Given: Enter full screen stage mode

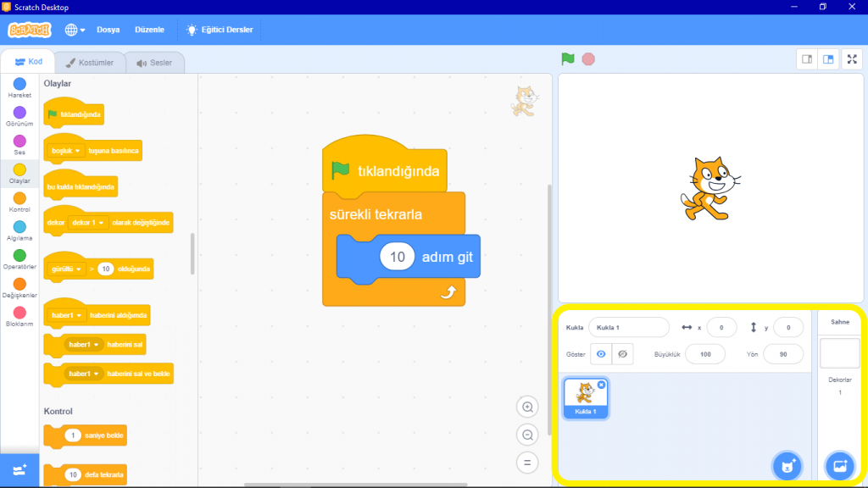Looking at the screenshot, I should click(852, 59).
